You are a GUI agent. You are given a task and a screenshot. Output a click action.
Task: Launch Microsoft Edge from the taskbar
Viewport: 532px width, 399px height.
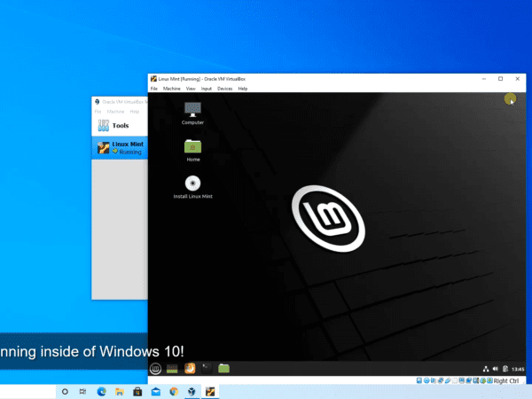(x=101, y=392)
